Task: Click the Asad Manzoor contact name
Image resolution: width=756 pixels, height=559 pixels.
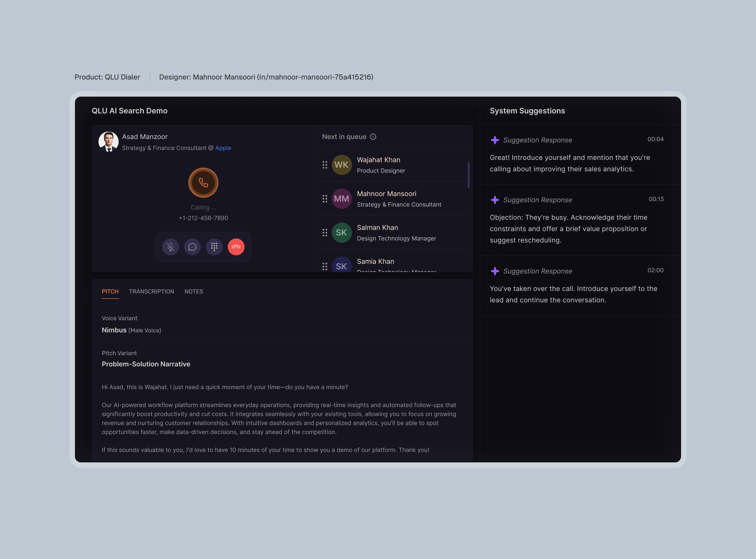Action: (145, 137)
